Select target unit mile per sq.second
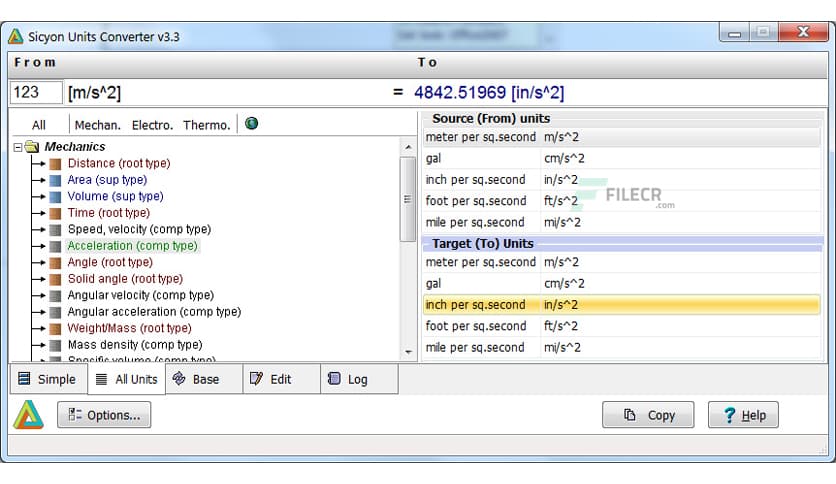The width and height of the screenshot is (836, 484). point(622,348)
